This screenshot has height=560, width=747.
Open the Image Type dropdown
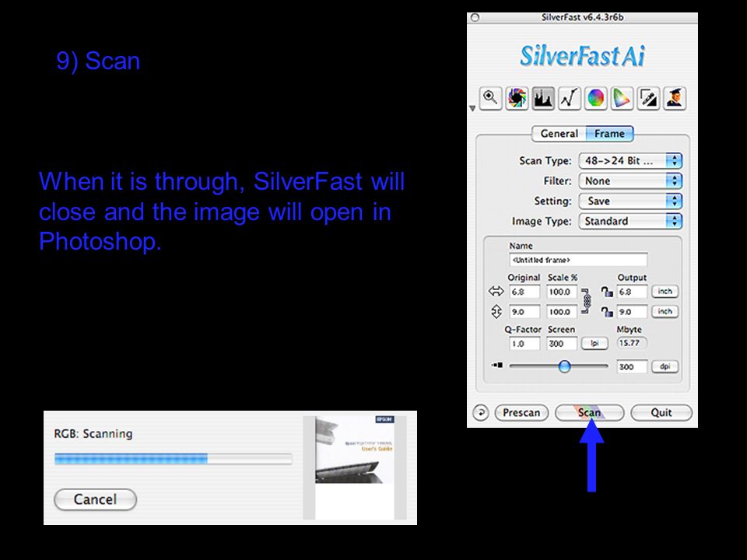(630, 221)
